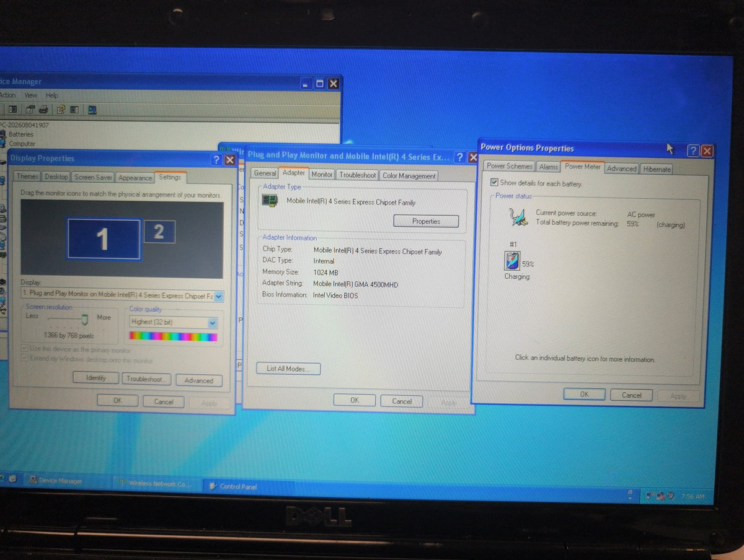The width and height of the screenshot is (744, 560).
Task: Click the Power Options Properties help question mark
Action: coord(693,151)
